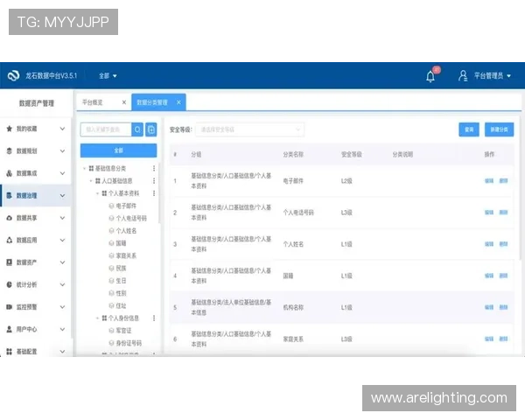Click the 平台管理员 user avatar icon
Screen dimensions: 525x420
pos(463,76)
